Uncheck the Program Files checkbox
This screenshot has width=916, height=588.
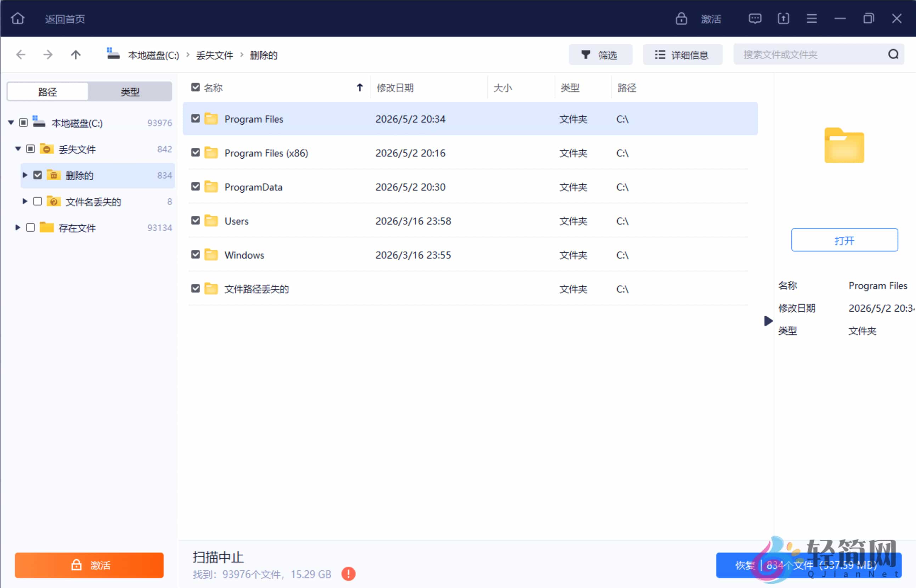[196, 118]
